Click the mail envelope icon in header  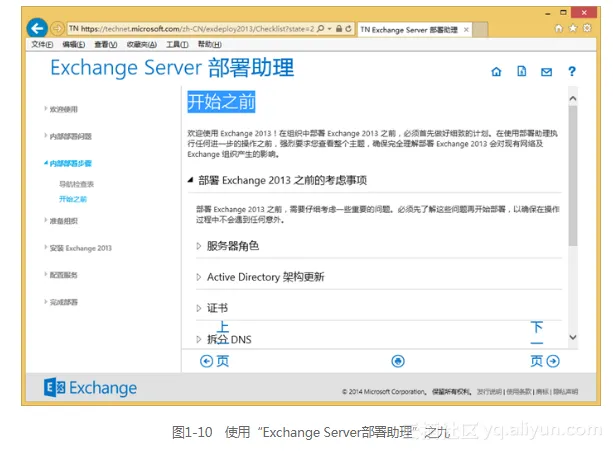coord(546,72)
